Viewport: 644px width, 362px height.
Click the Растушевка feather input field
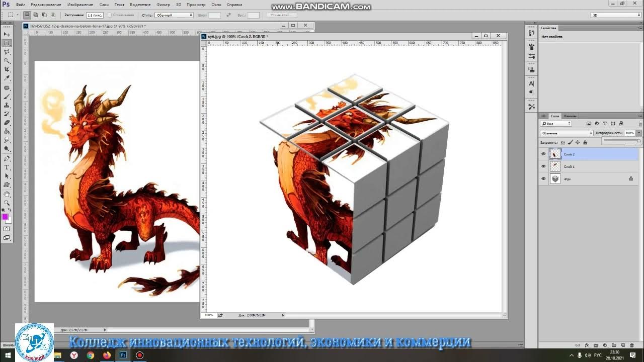click(x=95, y=15)
